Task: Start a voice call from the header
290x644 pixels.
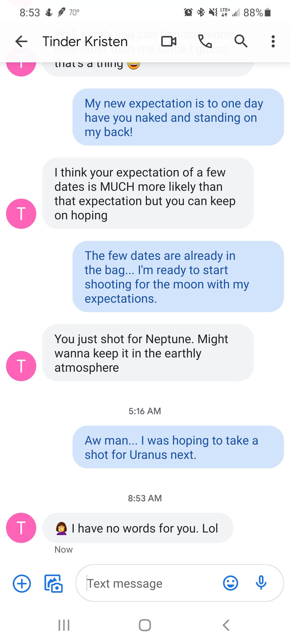Action: tap(205, 41)
